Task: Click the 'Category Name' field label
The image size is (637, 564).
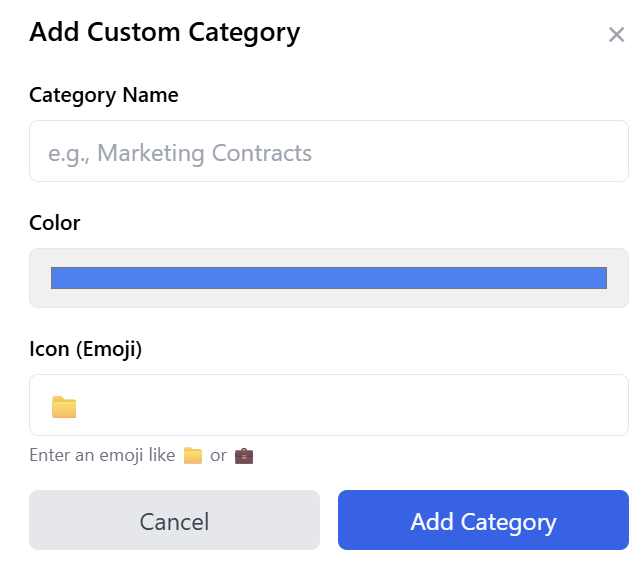Action: (x=104, y=96)
